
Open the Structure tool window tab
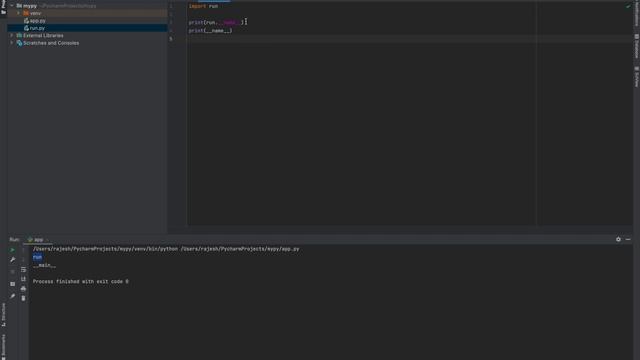point(4,314)
